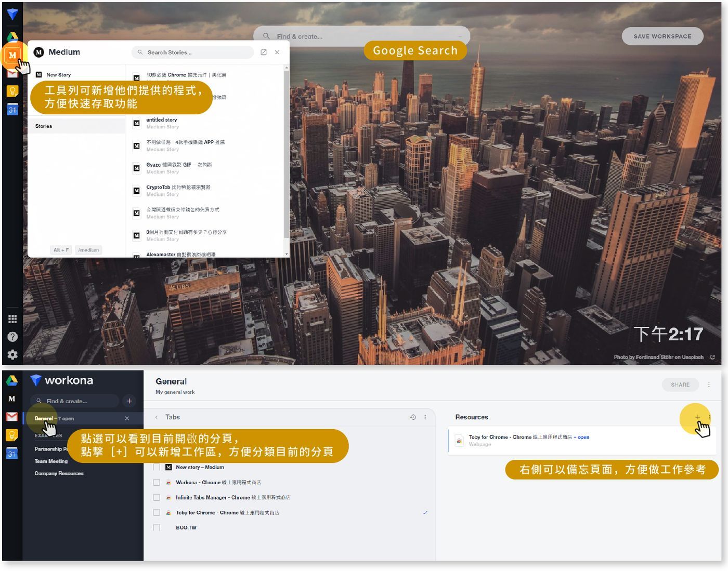Click the Medium round logo in popup header

[38, 52]
